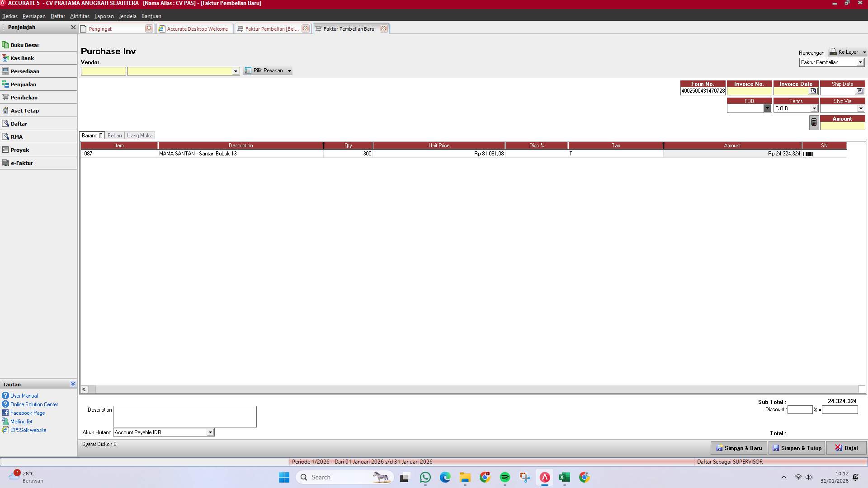Click the Pilih Pesanan list icon
The image size is (868, 488).
point(248,70)
